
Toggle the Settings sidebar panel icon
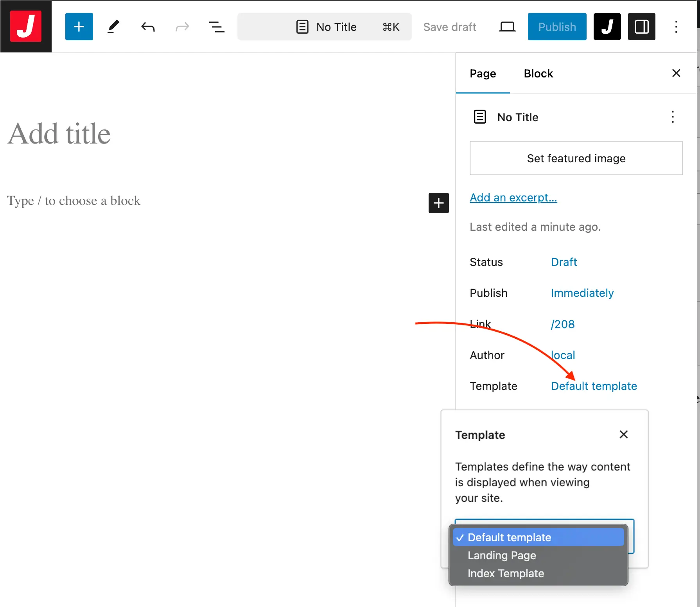[x=641, y=27]
